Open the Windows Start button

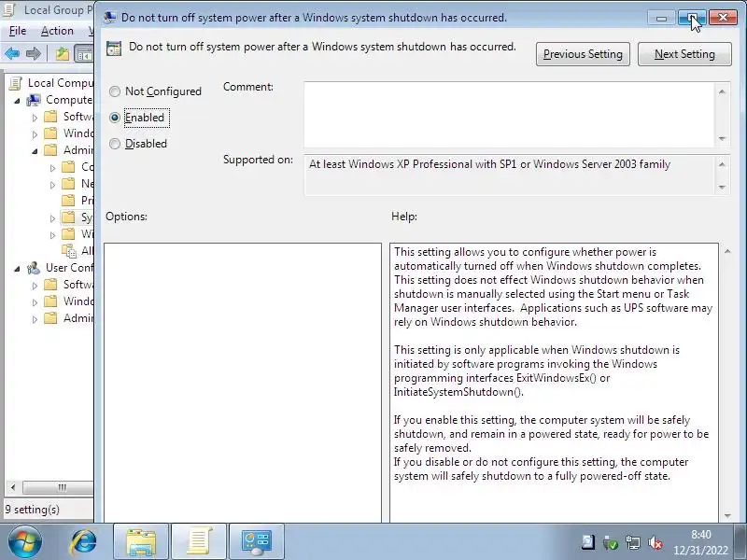coord(24,541)
